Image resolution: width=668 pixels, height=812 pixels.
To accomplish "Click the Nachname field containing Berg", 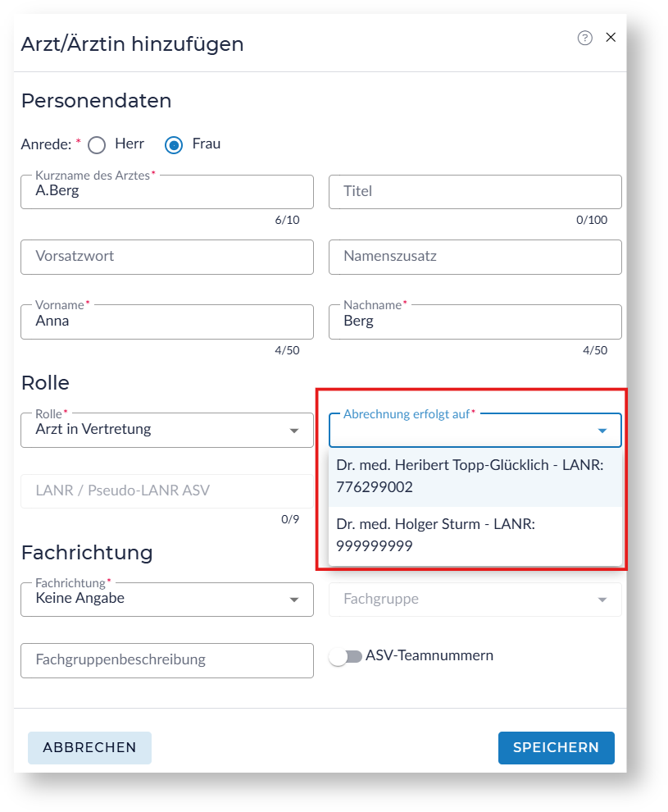I will click(x=475, y=322).
